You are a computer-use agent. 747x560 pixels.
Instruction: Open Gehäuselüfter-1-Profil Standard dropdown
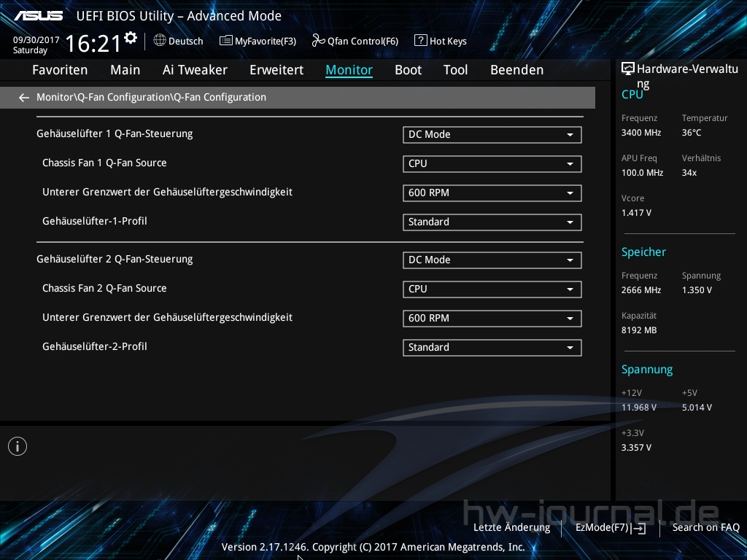coord(492,222)
